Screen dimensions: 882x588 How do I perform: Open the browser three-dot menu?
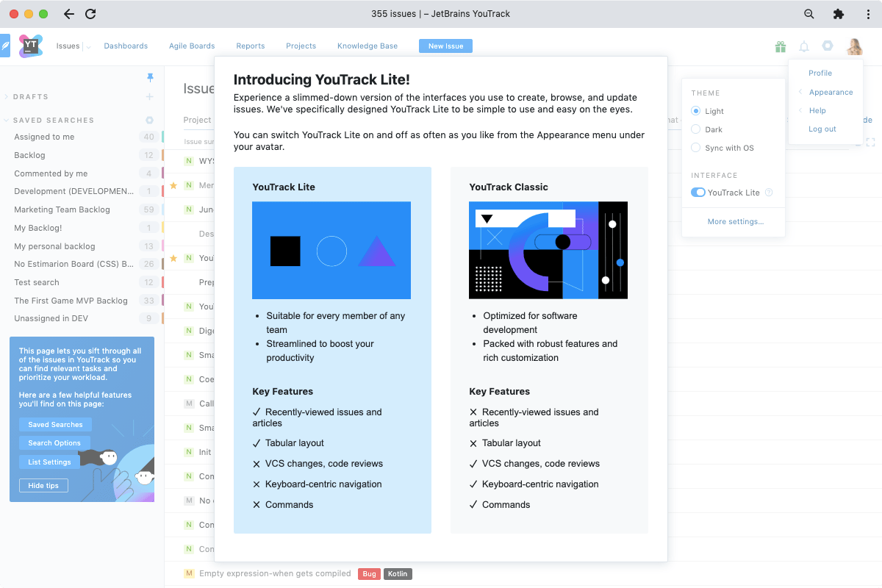(867, 14)
